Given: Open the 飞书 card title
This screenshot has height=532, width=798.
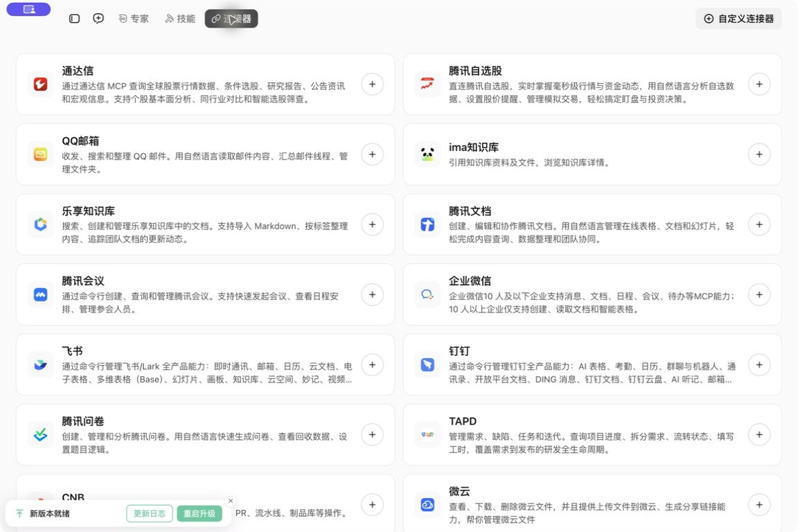Looking at the screenshot, I should click(72, 351).
